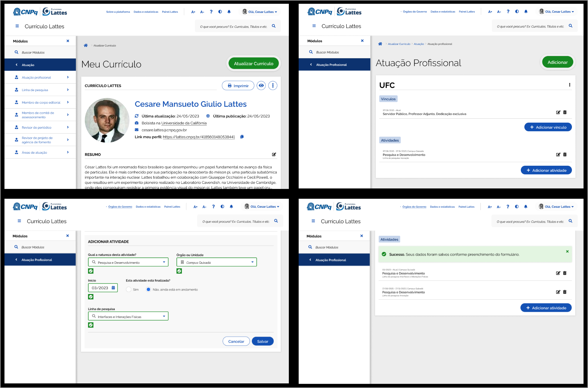Dismiss the green Sucesso message via its X
This screenshot has width=588, height=388.
(567, 251)
